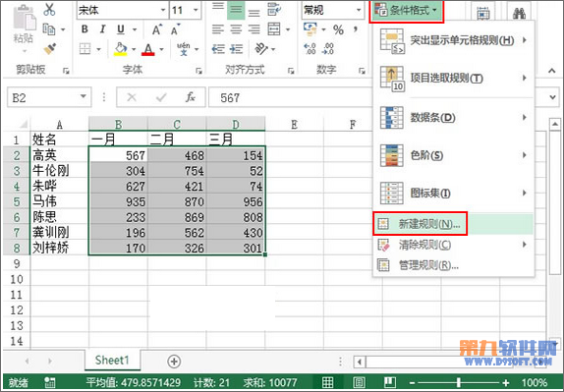Click the phonetic guide wén icon
The image size is (564, 392).
click(184, 49)
